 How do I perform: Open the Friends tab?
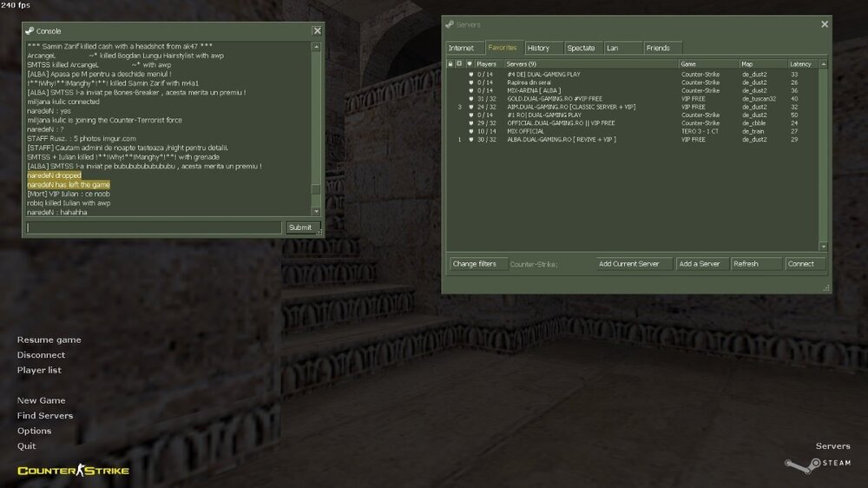coord(658,48)
